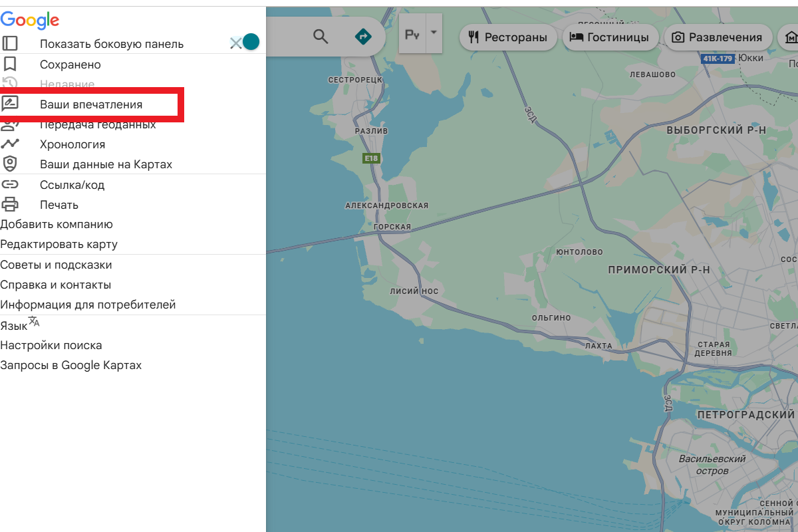The height and width of the screenshot is (532, 798).
Task: Open Ваши впечатления from the menu
Action: pos(93,104)
